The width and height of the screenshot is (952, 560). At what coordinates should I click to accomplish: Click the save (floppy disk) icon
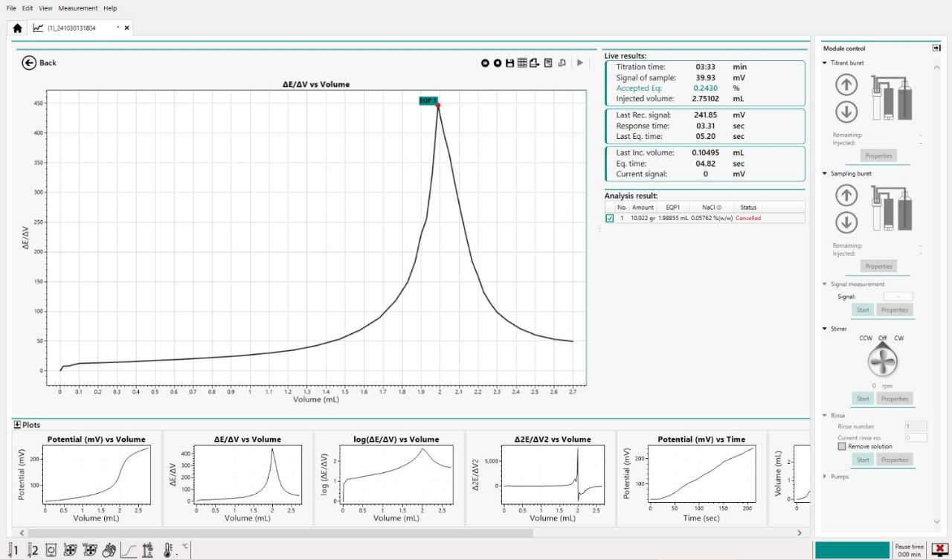pyautogui.click(x=509, y=63)
